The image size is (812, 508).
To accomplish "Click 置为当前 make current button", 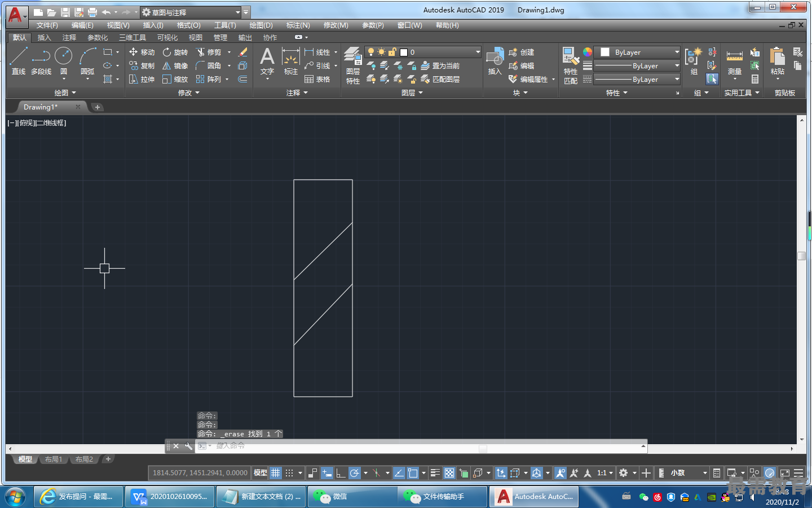I will [x=440, y=65].
